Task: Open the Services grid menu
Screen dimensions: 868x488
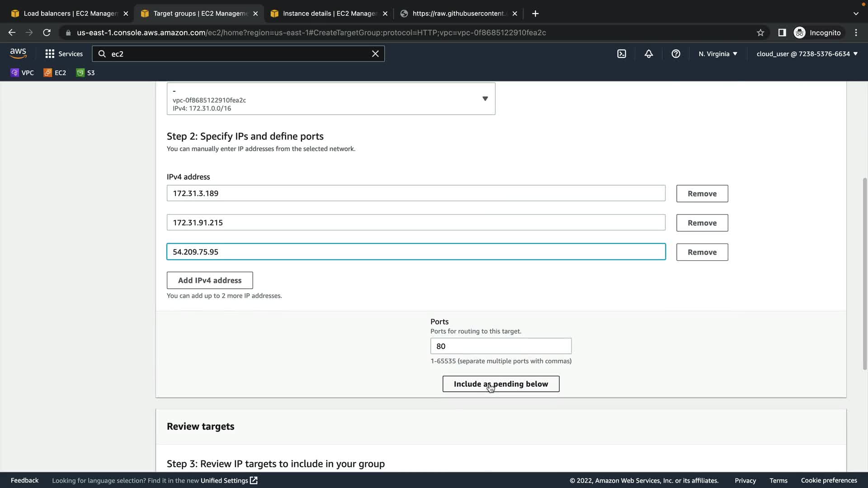Action: pyautogui.click(x=64, y=54)
